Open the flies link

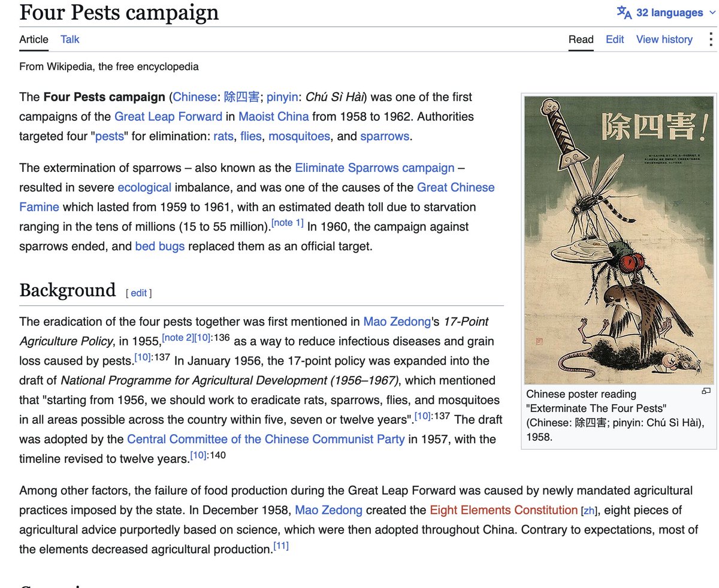click(251, 136)
